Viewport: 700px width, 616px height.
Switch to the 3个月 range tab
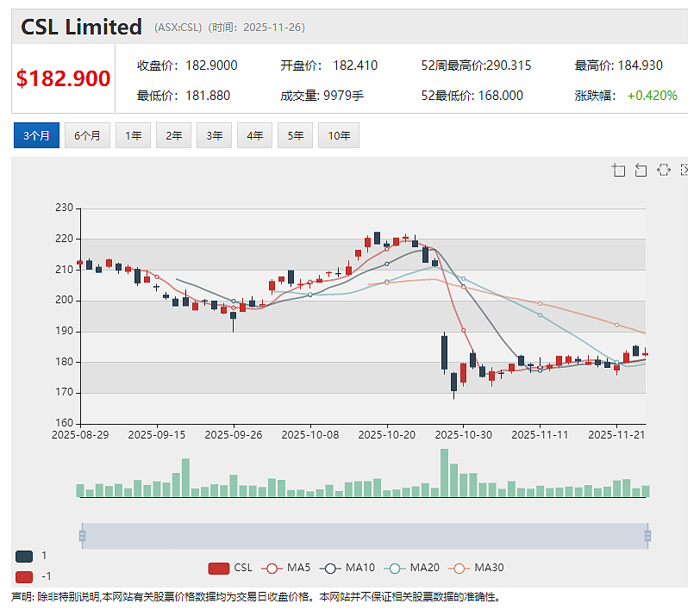pos(36,135)
